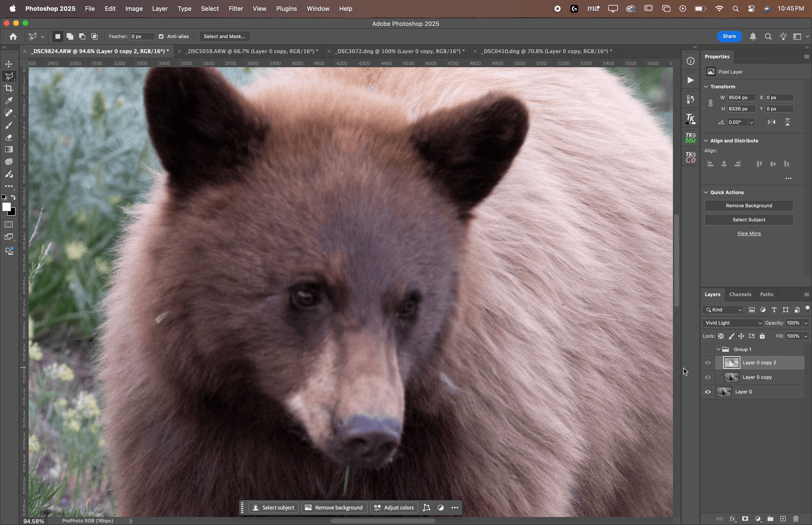Open the TK9 MM panel icon

click(x=690, y=137)
